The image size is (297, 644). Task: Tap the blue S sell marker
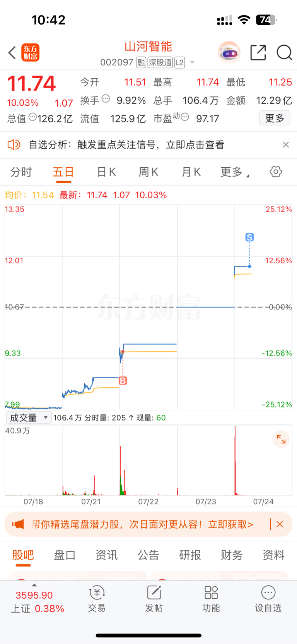click(x=249, y=237)
